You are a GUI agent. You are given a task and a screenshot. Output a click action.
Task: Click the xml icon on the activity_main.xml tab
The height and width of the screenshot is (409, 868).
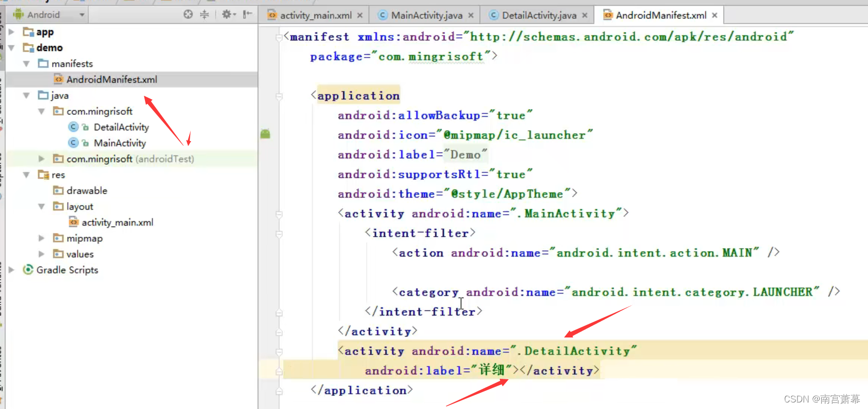272,15
